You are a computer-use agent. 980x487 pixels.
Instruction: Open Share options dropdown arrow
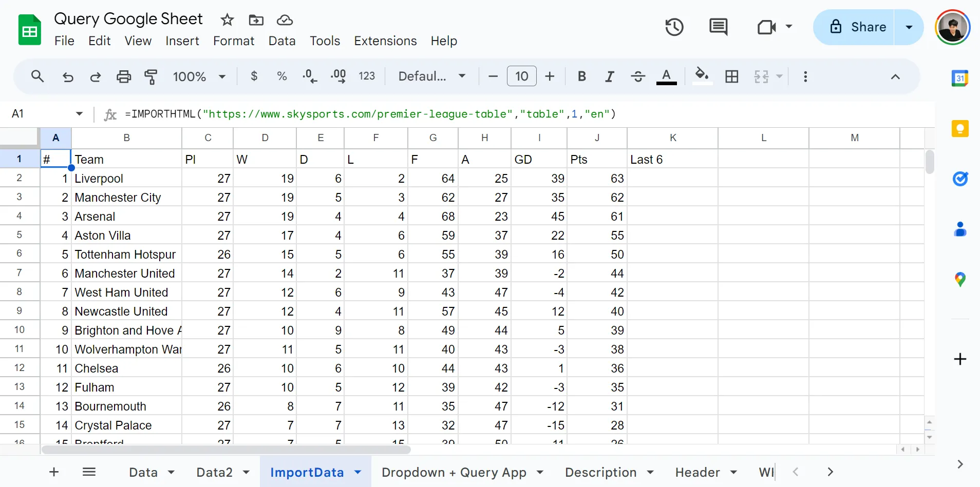pyautogui.click(x=909, y=27)
